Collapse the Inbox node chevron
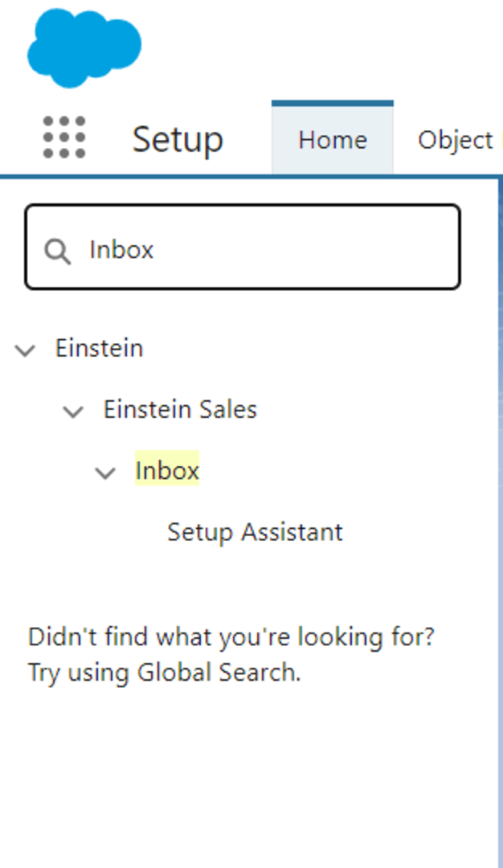 [x=105, y=473]
